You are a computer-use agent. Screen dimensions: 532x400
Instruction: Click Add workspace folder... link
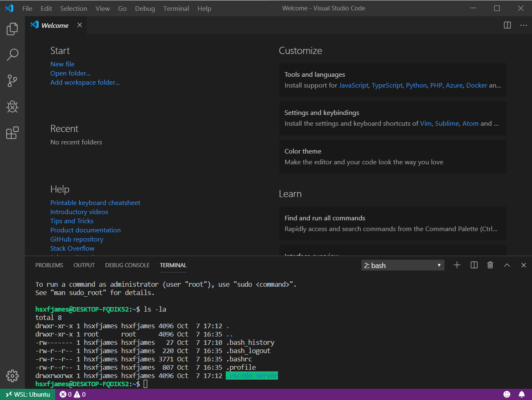85,82
